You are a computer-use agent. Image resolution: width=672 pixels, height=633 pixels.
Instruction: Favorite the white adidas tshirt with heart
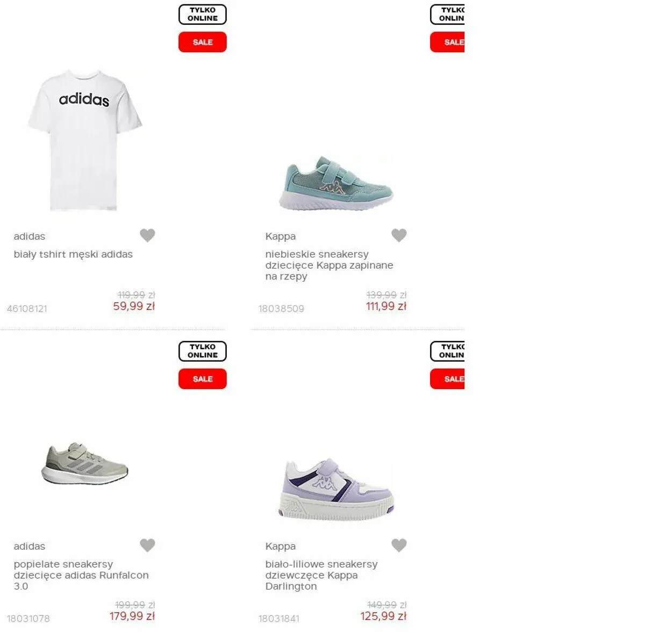point(147,235)
